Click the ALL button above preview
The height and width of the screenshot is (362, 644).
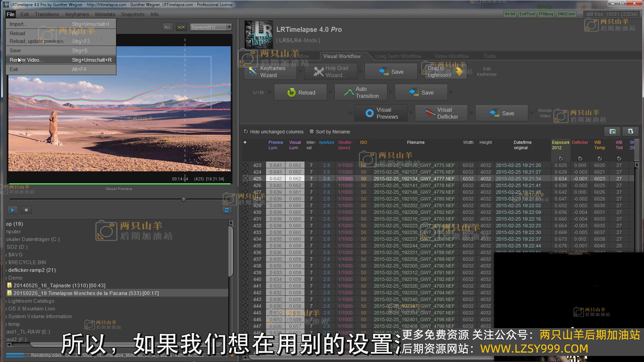[167, 27]
